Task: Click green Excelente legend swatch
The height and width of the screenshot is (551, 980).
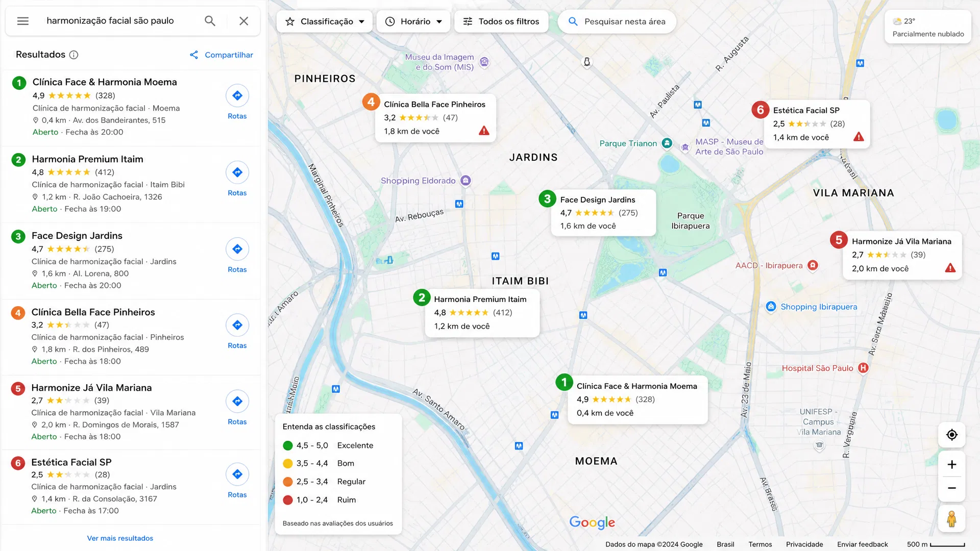Action: pos(288,445)
